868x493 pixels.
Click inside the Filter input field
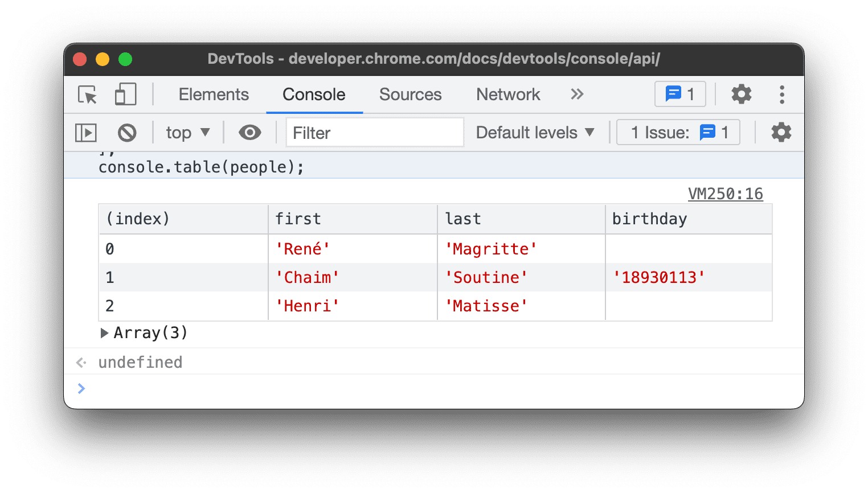(x=374, y=133)
